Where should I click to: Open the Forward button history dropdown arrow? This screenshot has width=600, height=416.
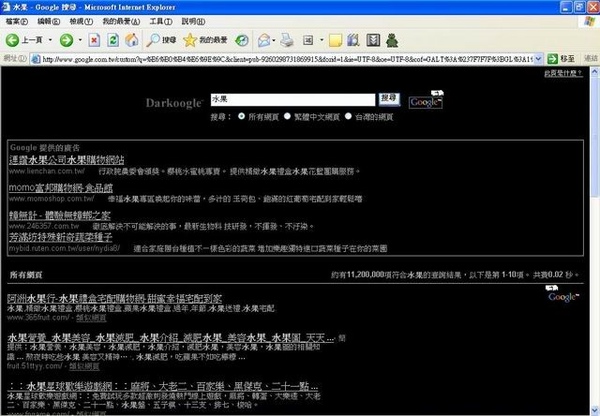(80, 40)
